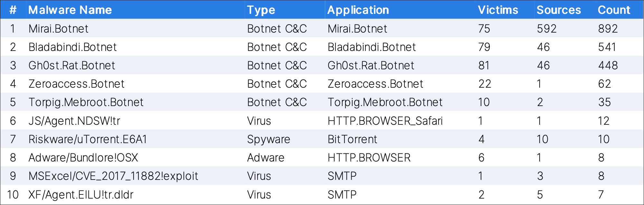Click the HTTP.BROWSER_Safari application cell
Screen dimensions: 644x205
(385, 121)
